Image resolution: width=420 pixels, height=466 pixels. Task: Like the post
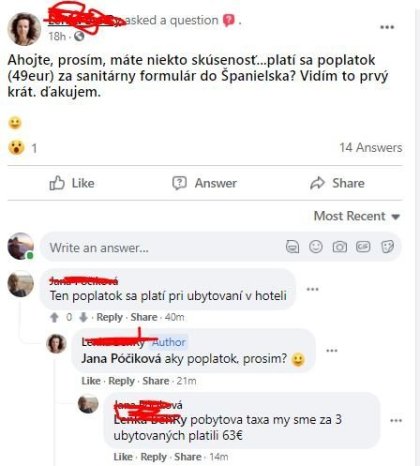[x=72, y=183]
